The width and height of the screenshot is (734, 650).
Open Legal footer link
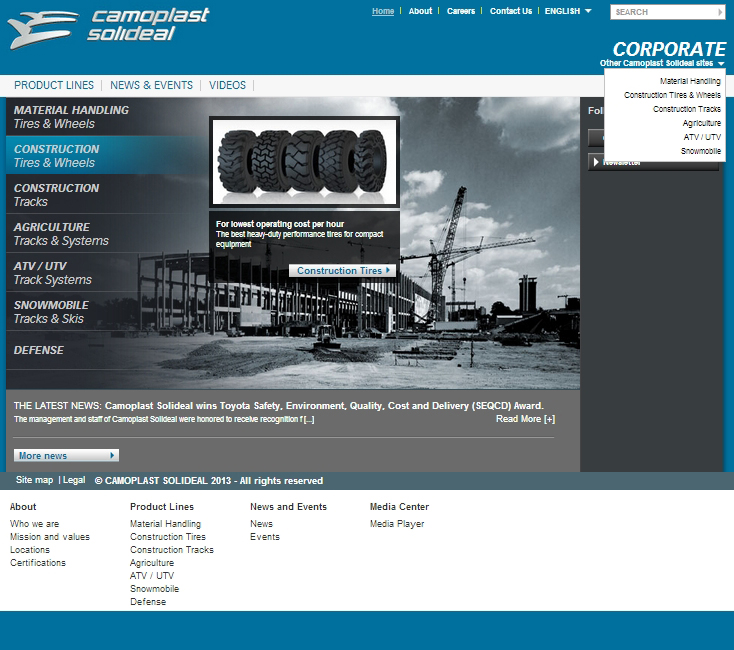pos(74,480)
